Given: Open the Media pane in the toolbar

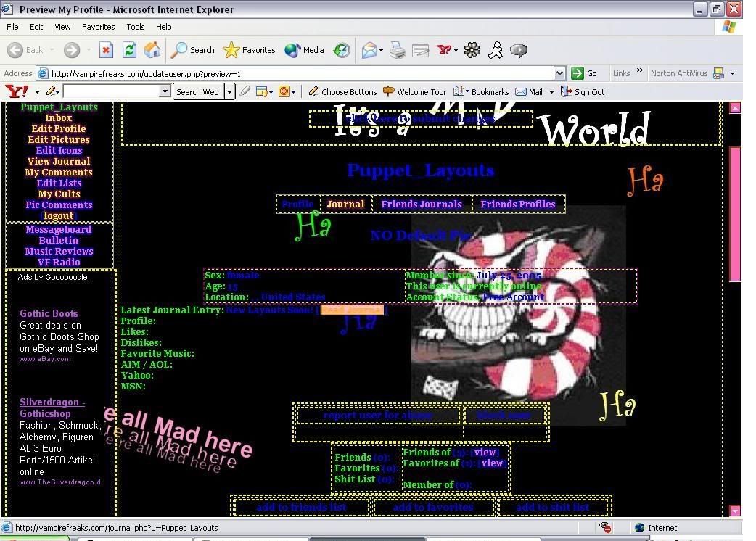Looking at the screenshot, I should 304,50.
